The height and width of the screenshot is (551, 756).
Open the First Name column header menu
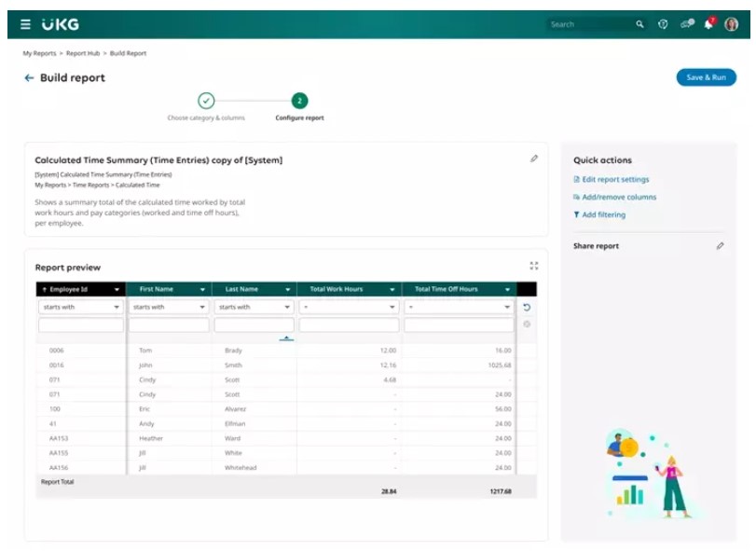point(202,290)
